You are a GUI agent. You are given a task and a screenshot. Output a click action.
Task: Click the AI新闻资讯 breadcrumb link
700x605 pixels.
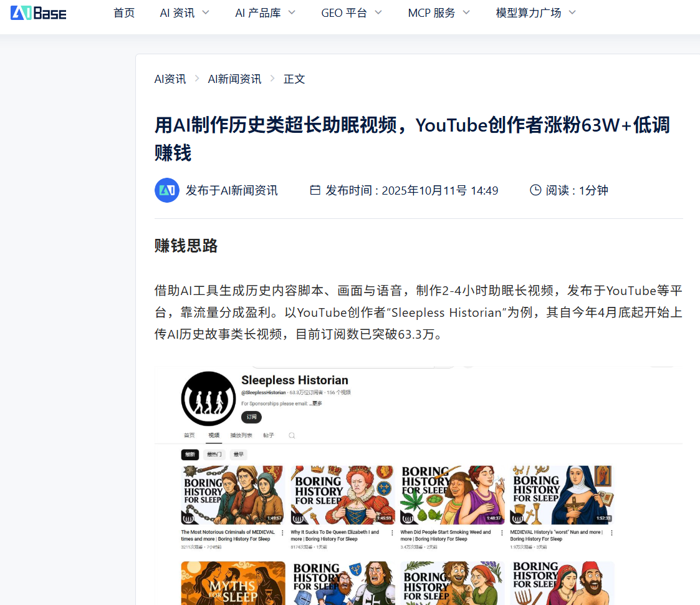[235, 79]
